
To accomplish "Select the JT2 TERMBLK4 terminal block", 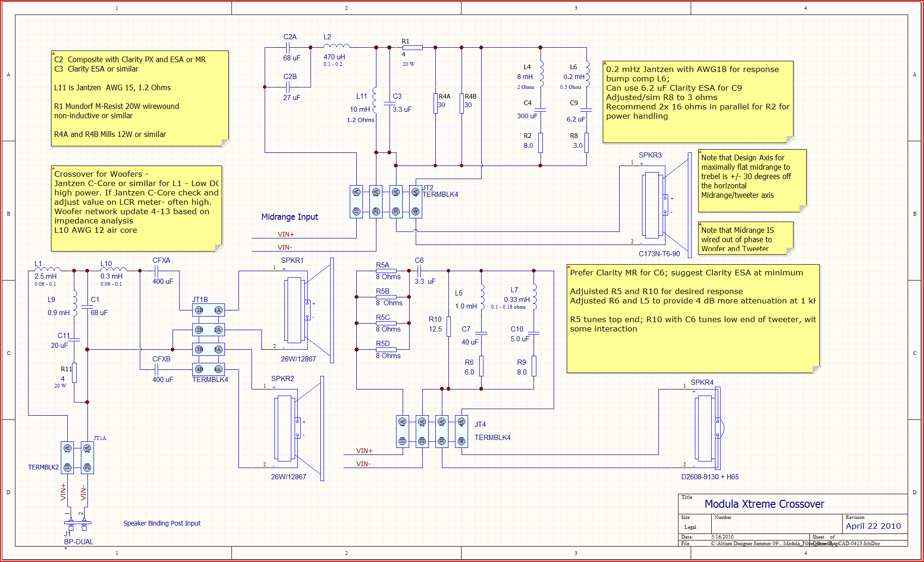I will point(386,202).
